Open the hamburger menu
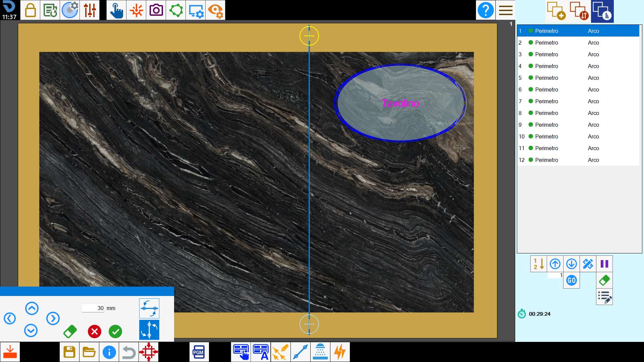The height and width of the screenshot is (362, 644). 505,10
